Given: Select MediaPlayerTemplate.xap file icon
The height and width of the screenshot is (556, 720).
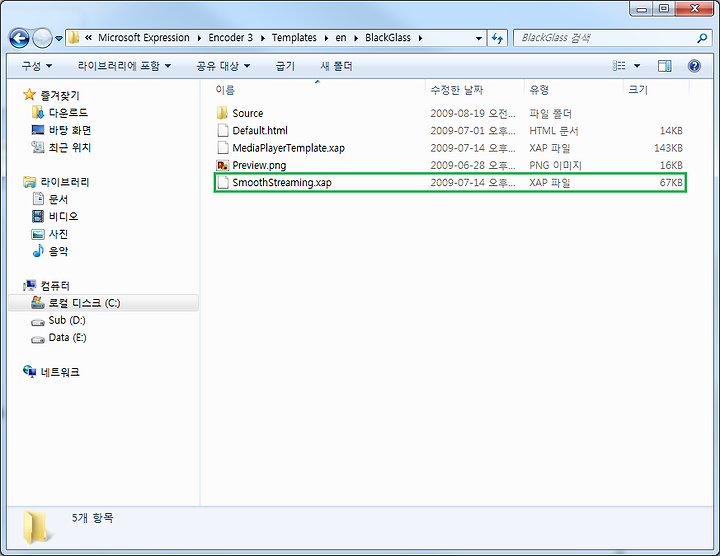Looking at the screenshot, I should point(223,148).
